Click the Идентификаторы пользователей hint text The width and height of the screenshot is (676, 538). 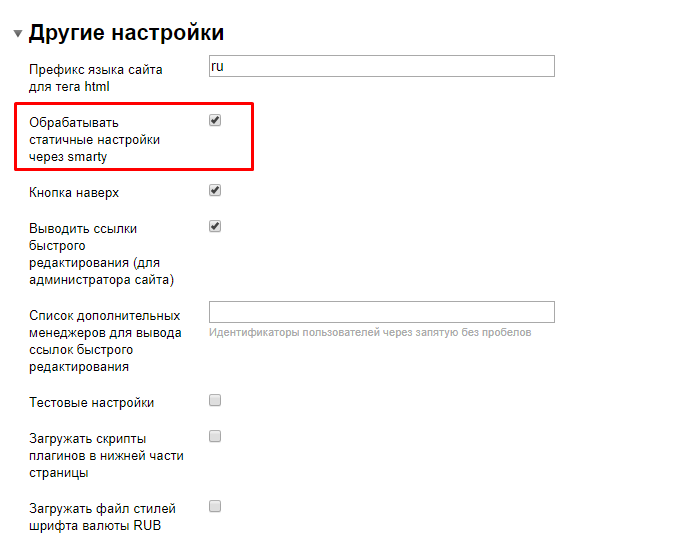tap(370, 333)
